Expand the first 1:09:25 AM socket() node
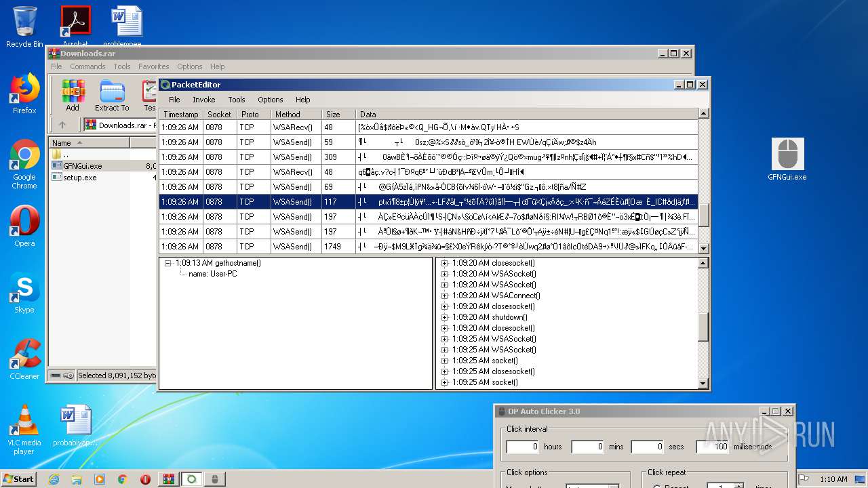Screen dimensions: 868x488 click(445, 361)
